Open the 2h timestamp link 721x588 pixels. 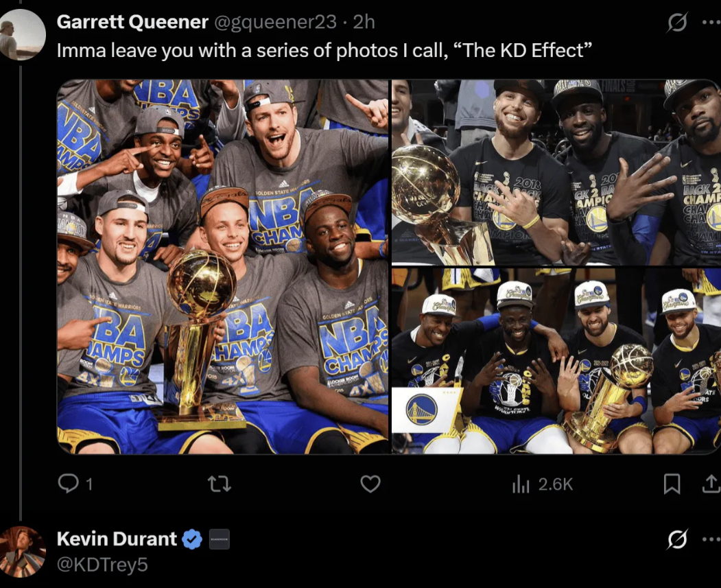364,23
